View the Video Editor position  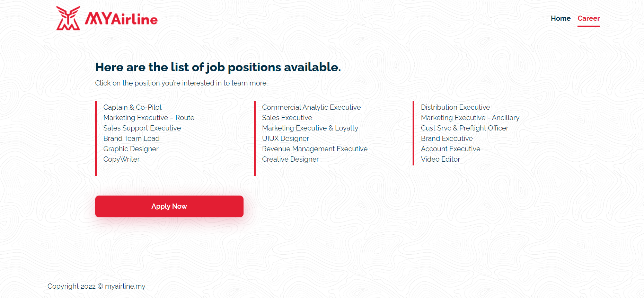pyautogui.click(x=440, y=159)
